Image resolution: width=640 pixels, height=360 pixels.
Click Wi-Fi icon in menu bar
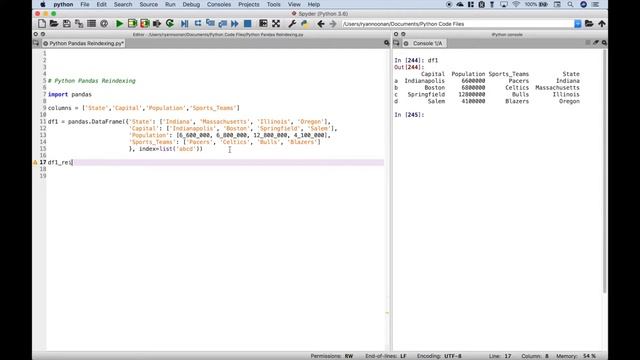[x=516, y=4]
